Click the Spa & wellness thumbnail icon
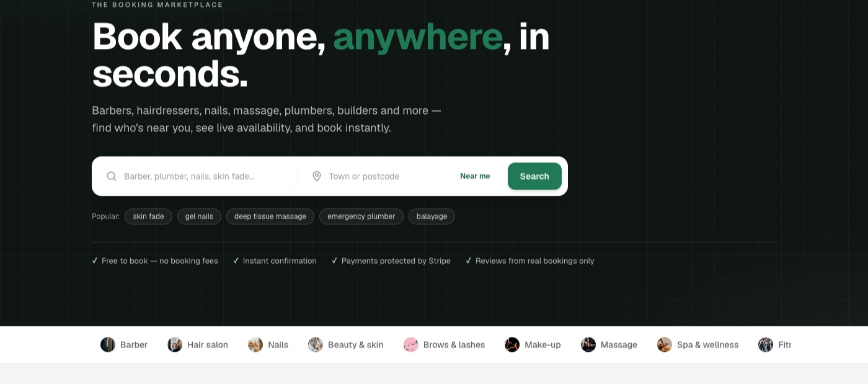The width and height of the screenshot is (868, 384). click(x=665, y=344)
